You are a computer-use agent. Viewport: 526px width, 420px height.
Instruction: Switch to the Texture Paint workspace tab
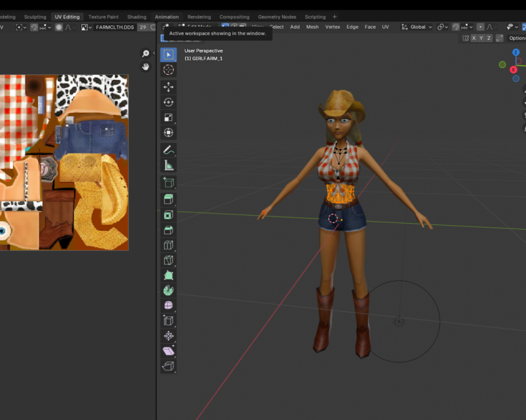104,17
